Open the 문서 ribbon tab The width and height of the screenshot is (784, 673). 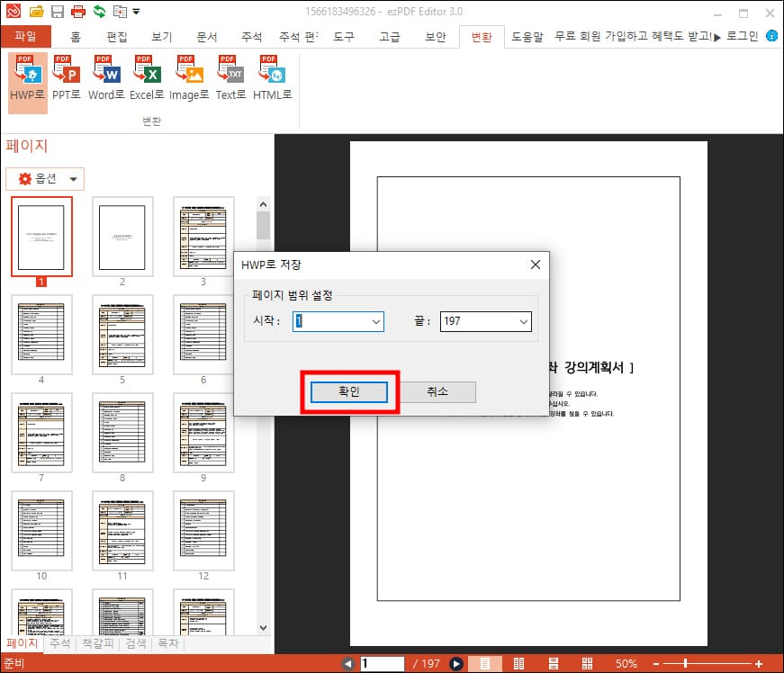coord(207,37)
